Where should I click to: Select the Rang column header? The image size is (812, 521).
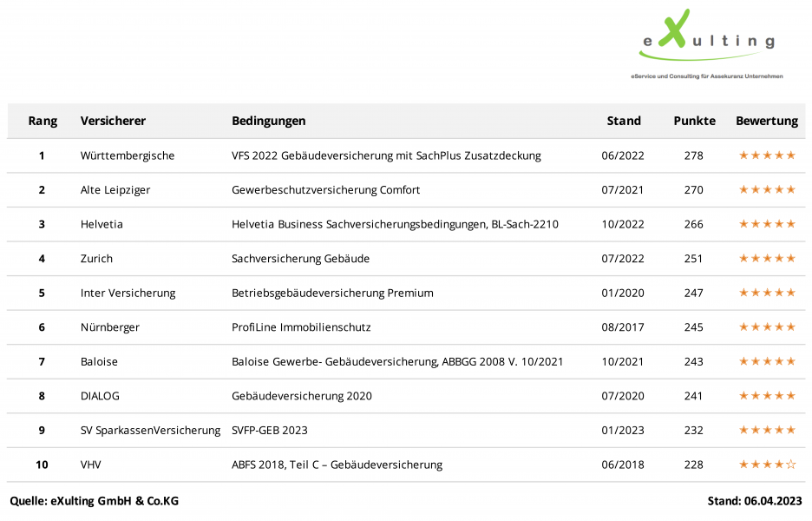tap(43, 121)
